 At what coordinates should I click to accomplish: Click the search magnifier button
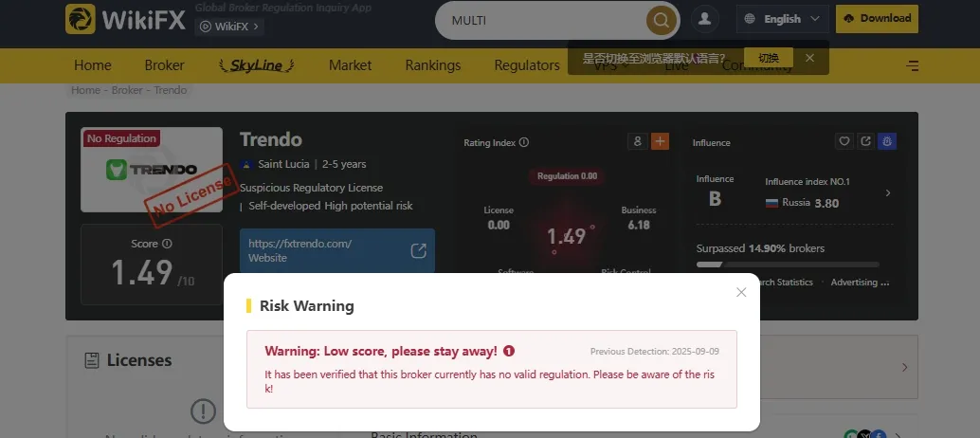coord(662,21)
